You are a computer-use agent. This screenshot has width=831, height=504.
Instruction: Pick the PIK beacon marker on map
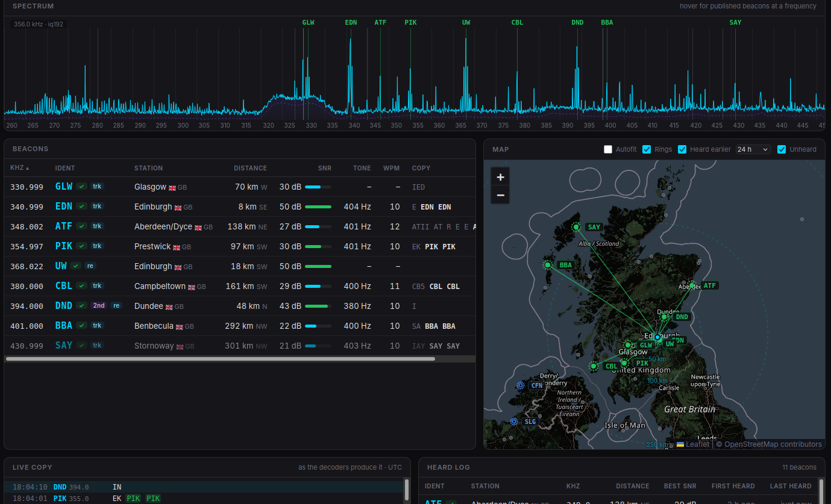625,363
